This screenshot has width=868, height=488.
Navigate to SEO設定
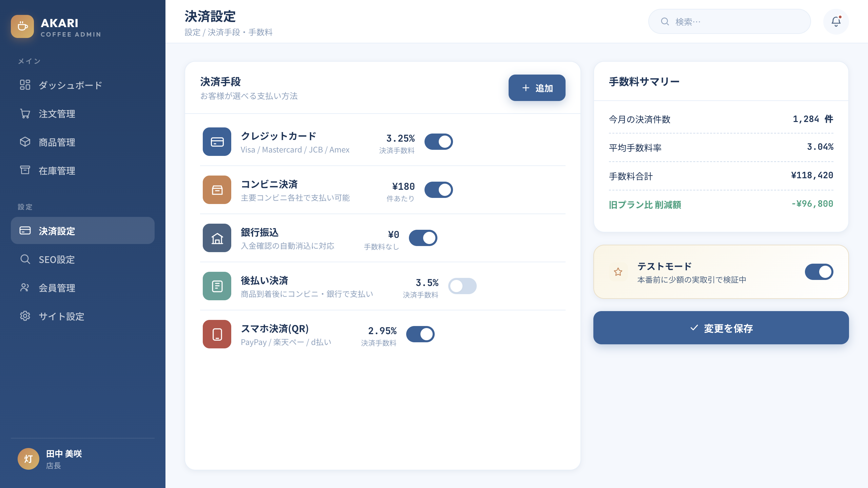83,259
